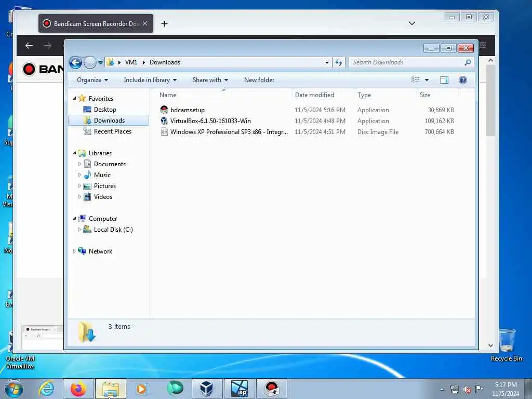Click the New folder button
Viewport: 532px width, 399px height.
(x=259, y=80)
